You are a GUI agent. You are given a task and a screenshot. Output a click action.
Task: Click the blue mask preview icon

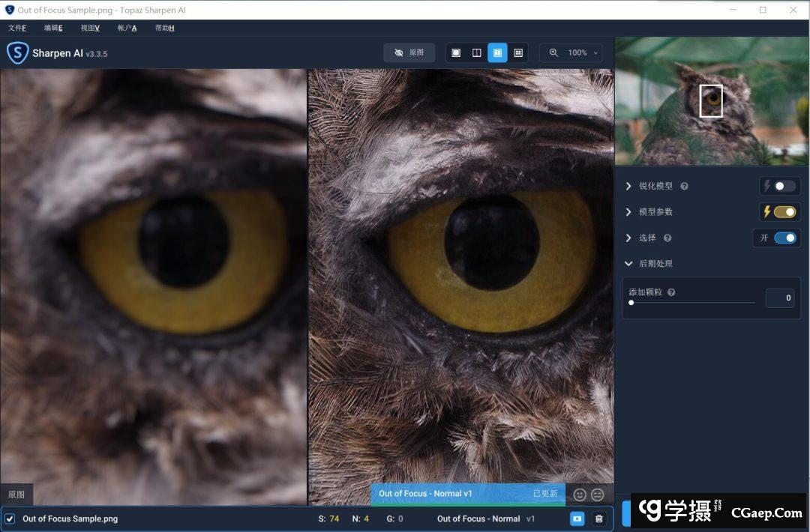(577, 519)
